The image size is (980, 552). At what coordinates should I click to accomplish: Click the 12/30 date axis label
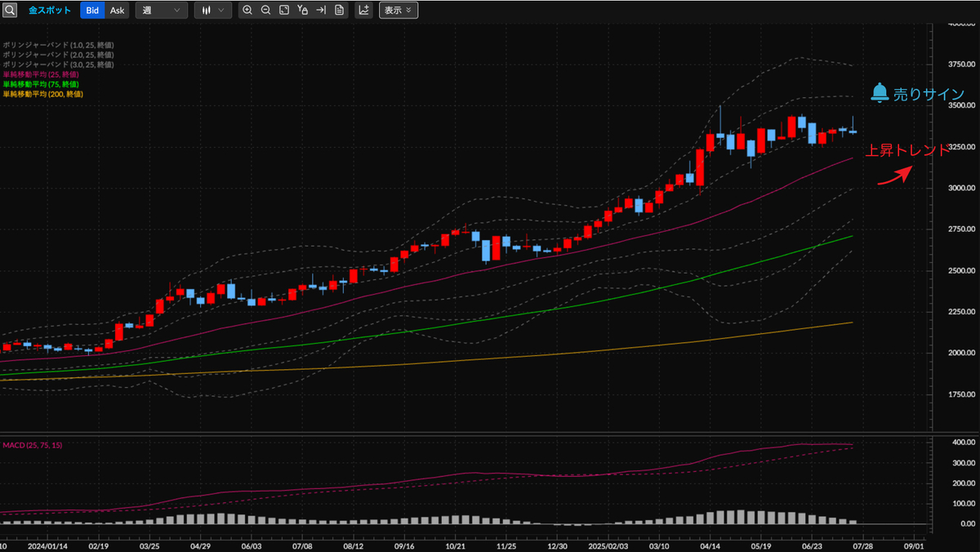pyautogui.click(x=558, y=545)
